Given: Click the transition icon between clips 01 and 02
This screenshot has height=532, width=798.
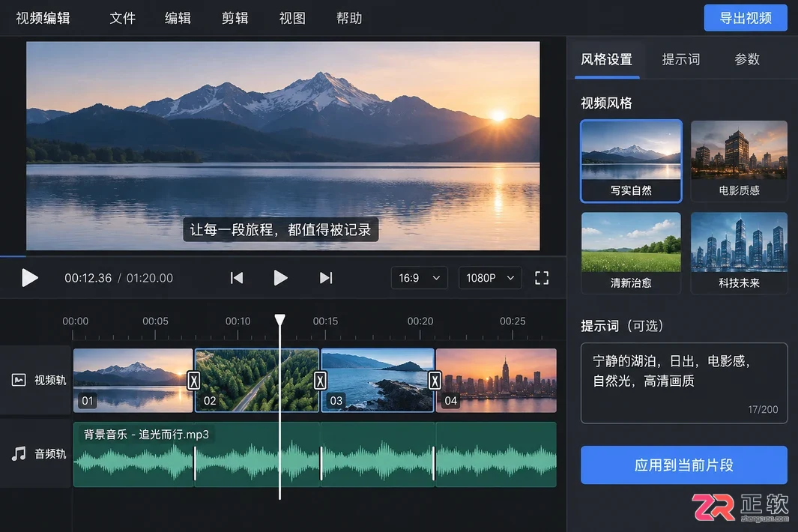Looking at the screenshot, I should coord(193,381).
